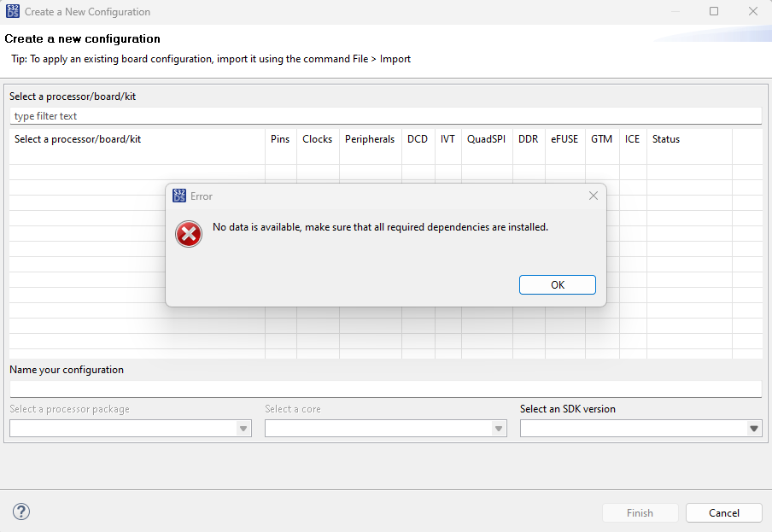The width and height of the screenshot is (772, 532).
Task: Click the Peripherals column header
Action: coord(369,138)
